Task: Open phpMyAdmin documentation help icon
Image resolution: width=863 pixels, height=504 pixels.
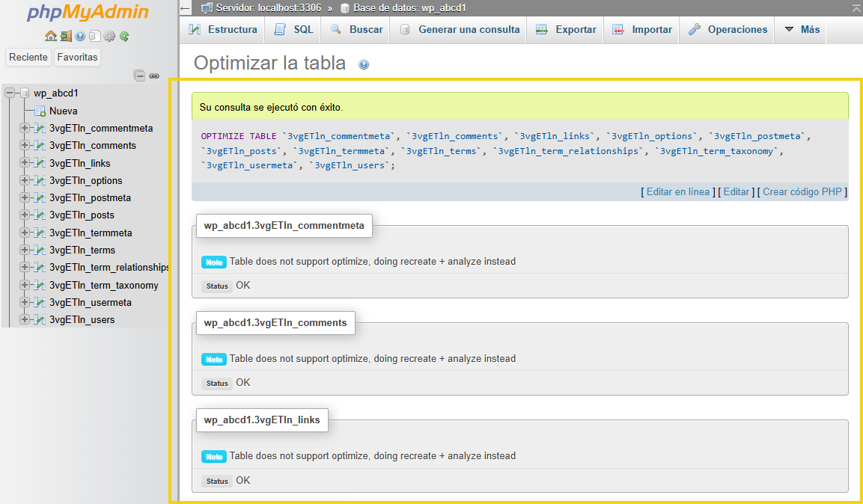Action: [79, 37]
